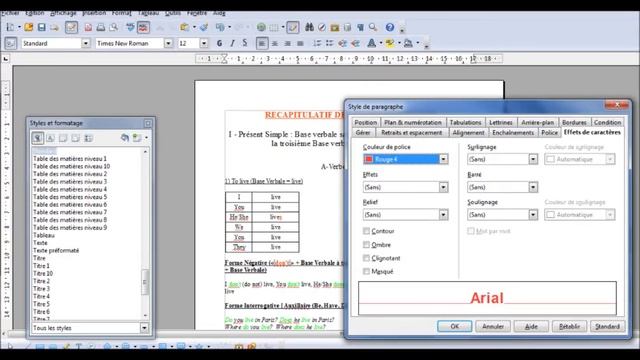Open OpenOffice Help
640x360 pixels.
click(x=390, y=27)
